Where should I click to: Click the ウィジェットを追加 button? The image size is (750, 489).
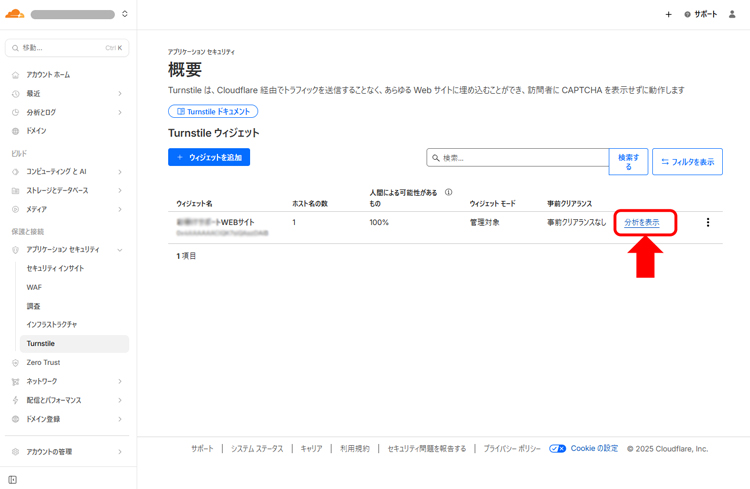(209, 157)
